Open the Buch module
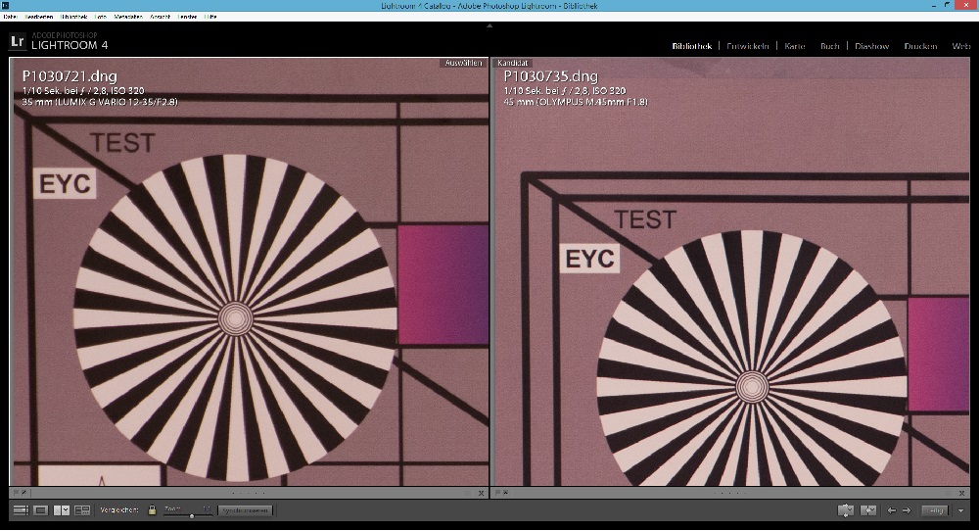 tap(830, 46)
